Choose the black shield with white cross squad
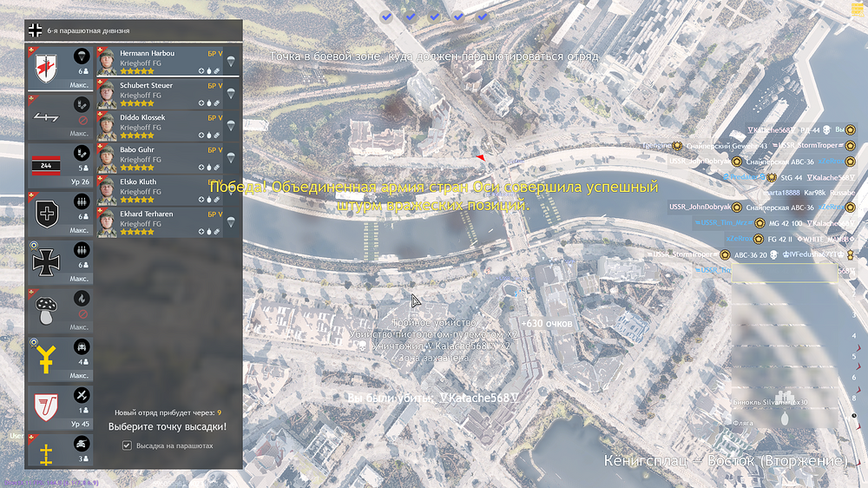The width and height of the screenshot is (868, 488). (x=60, y=214)
